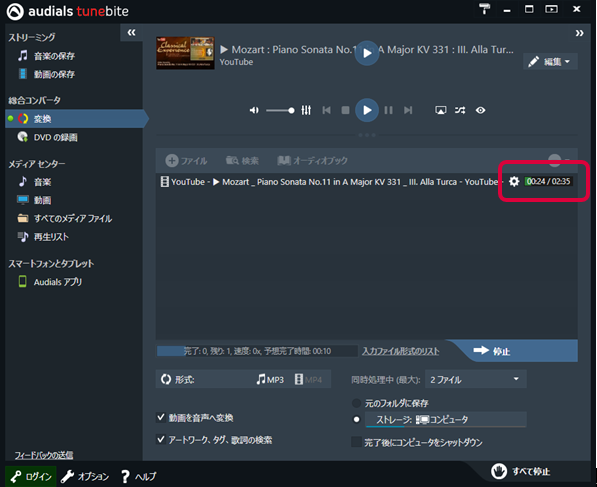This screenshot has width=597, height=487.
Task: Skip to next track icon
Action: point(408,110)
